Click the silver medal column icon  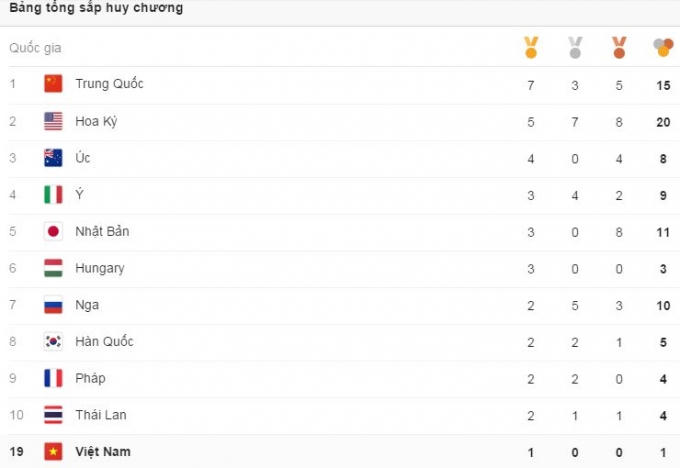point(575,47)
